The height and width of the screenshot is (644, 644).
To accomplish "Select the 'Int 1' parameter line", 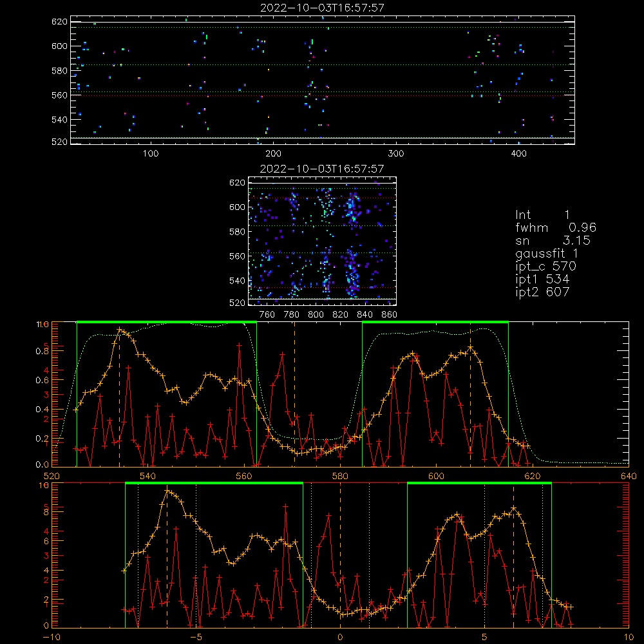I will click(x=542, y=215).
